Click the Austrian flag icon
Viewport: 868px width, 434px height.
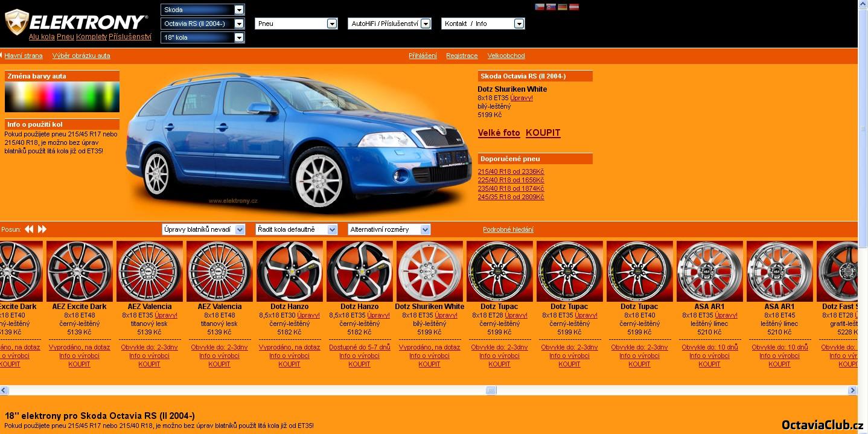tap(574, 7)
